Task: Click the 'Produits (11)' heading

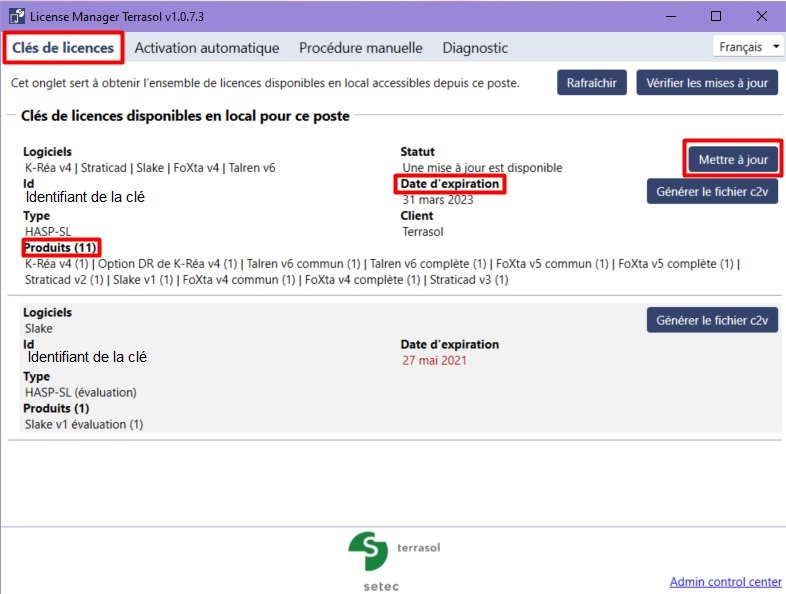Action: tap(61, 248)
